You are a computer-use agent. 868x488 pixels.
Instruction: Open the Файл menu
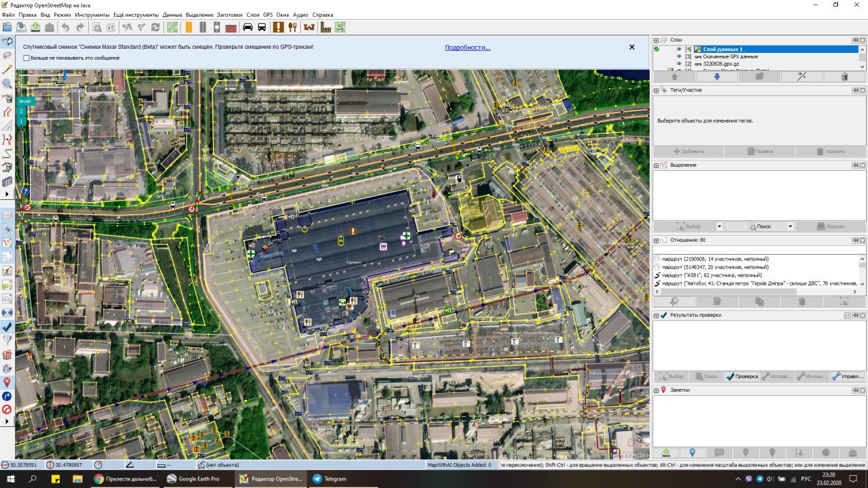tap(8, 14)
